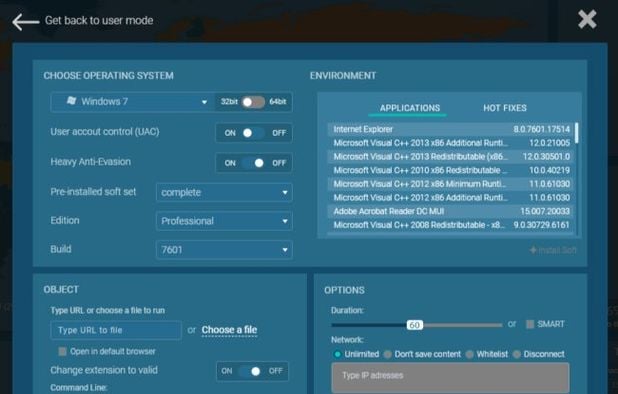Toggle User account control (UAC) switch
Screen dimensions: 618x394
coord(253,133)
